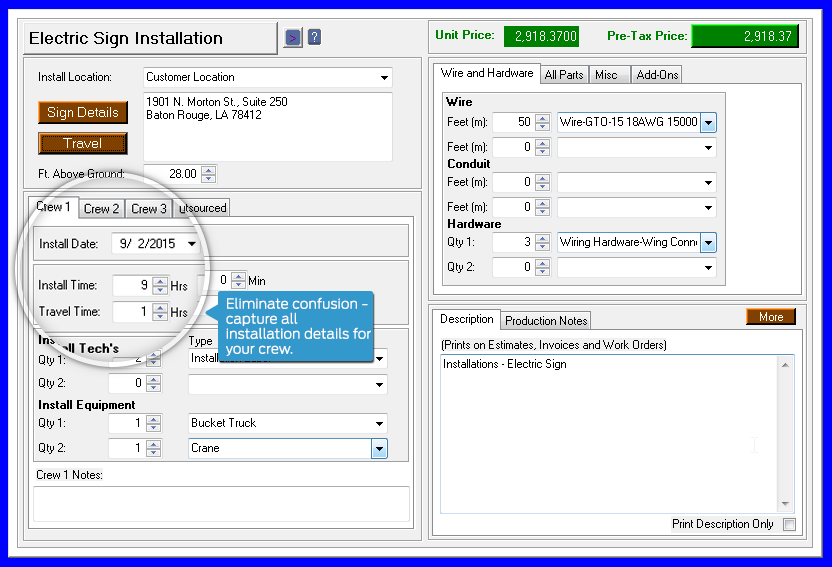
Task: Open the Install Date picker dropdown
Action: (x=191, y=243)
